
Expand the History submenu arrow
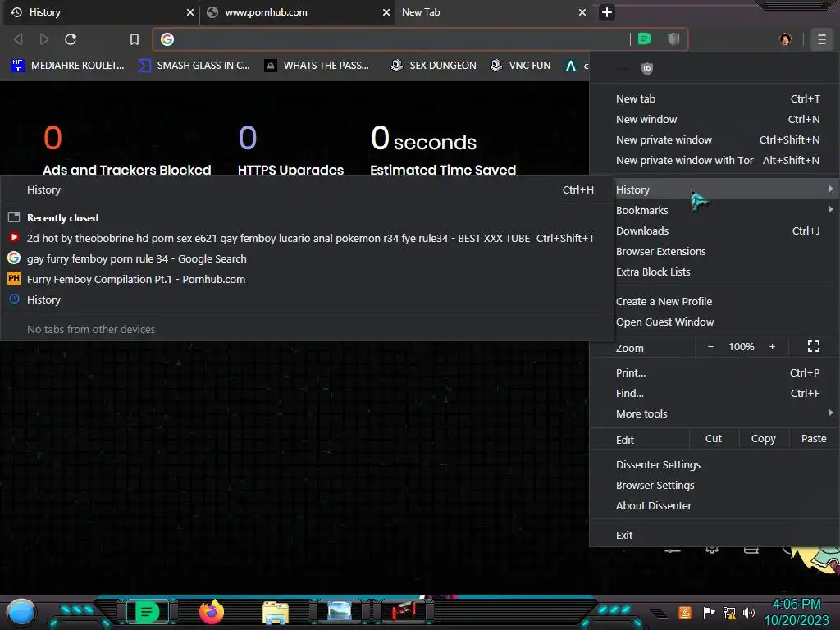830,189
